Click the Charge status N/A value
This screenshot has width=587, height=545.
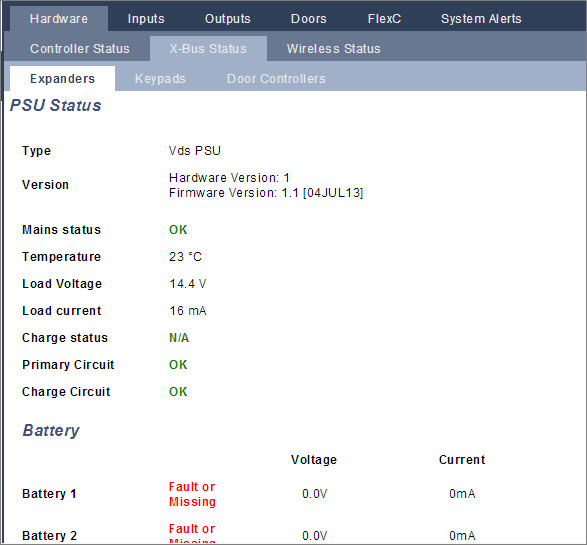[x=179, y=338]
